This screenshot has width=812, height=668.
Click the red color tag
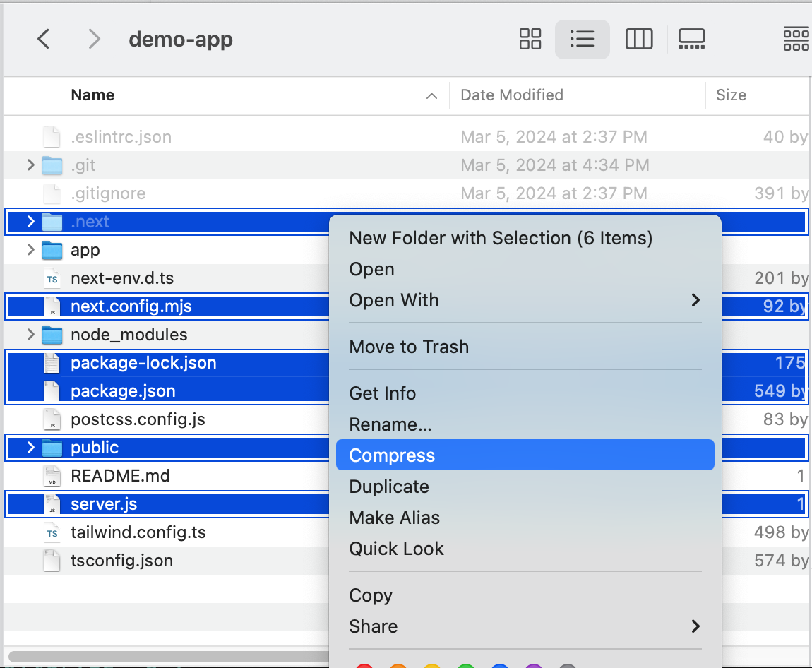point(364,666)
